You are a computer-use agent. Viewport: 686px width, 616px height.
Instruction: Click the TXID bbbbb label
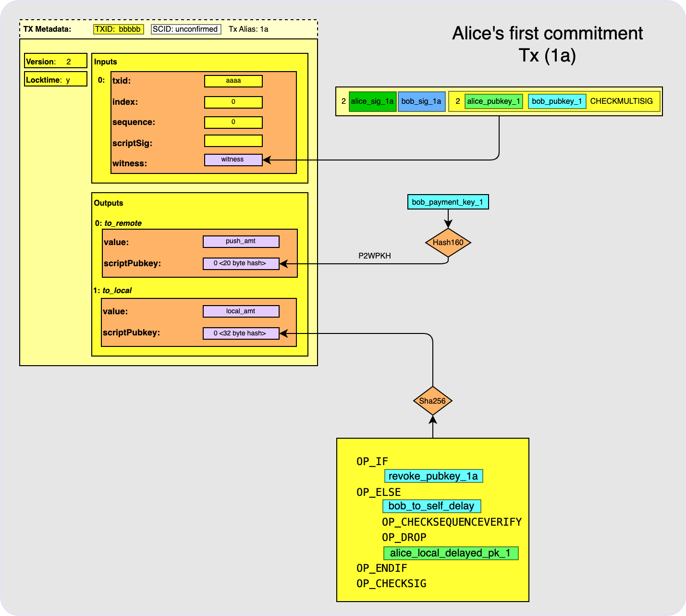click(118, 29)
